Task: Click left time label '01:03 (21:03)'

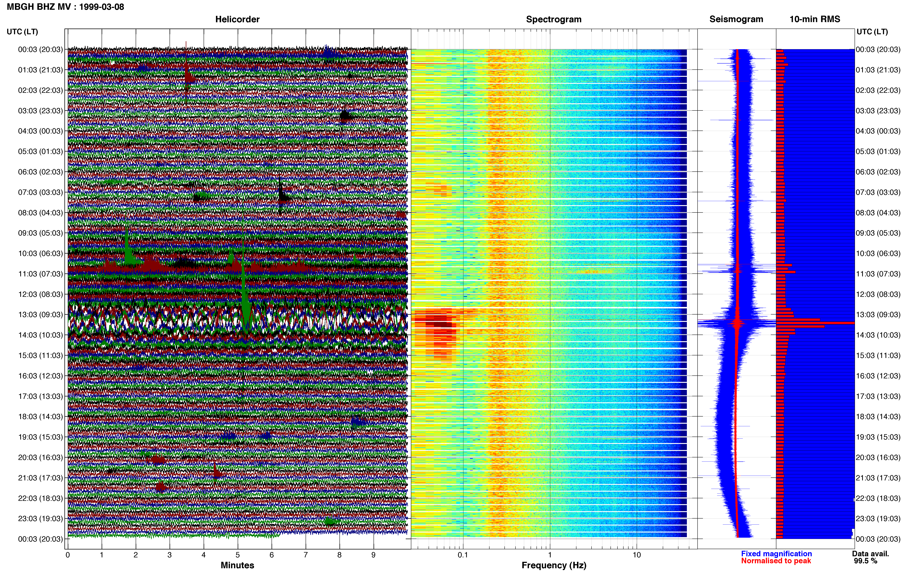Action: 40,70
